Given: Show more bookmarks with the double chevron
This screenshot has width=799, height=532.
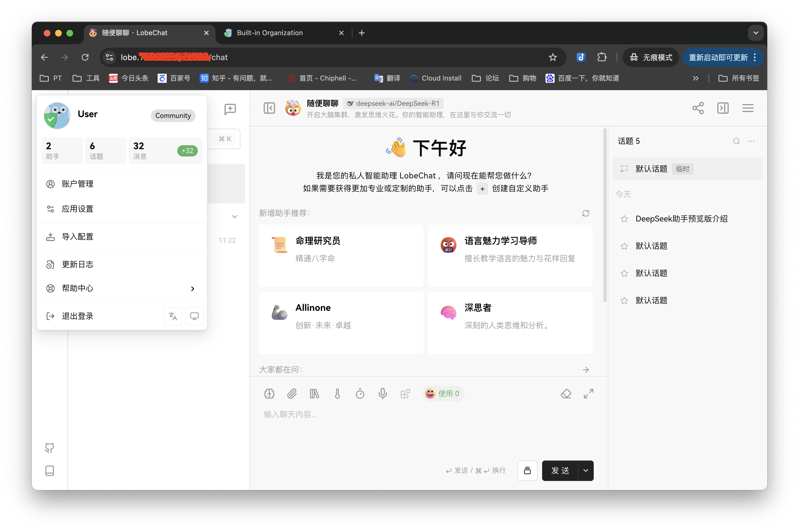Looking at the screenshot, I should (695, 78).
